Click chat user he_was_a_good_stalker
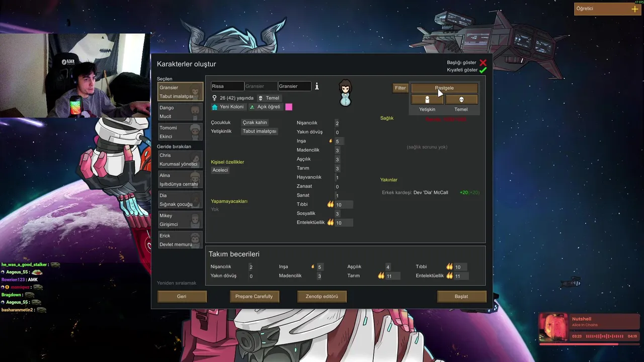 [25, 264]
